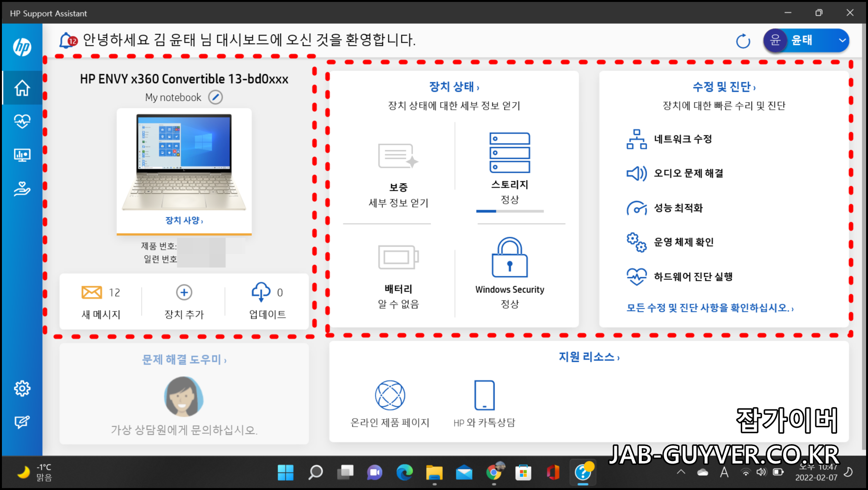
Task: Click 보증 세부 정보 얻기 text
Action: click(x=398, y=203)
